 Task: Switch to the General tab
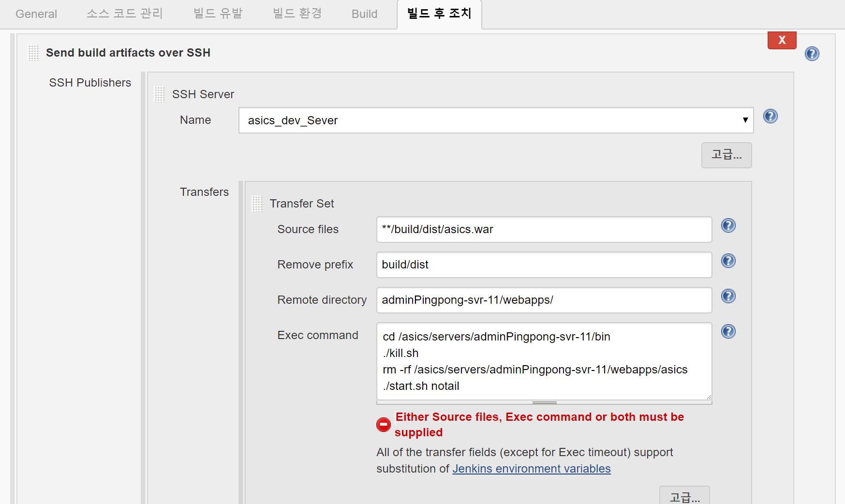tap(36, 14)
